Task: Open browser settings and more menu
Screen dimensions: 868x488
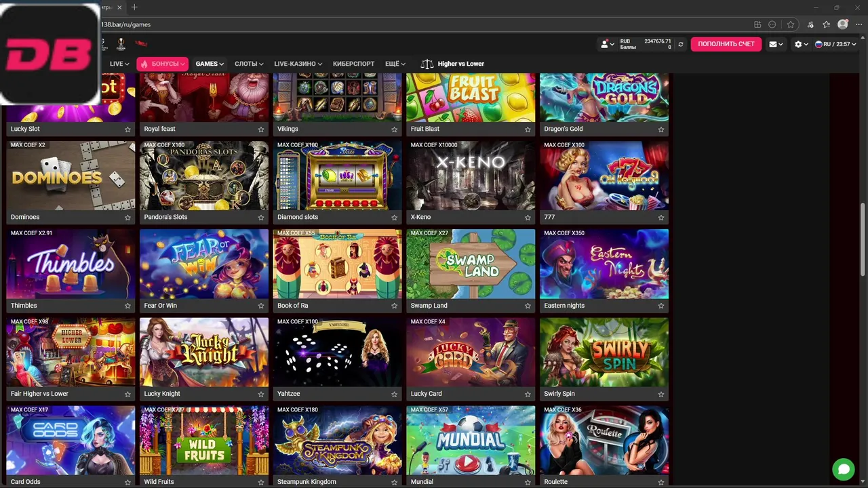Action: tap(859, 24)
